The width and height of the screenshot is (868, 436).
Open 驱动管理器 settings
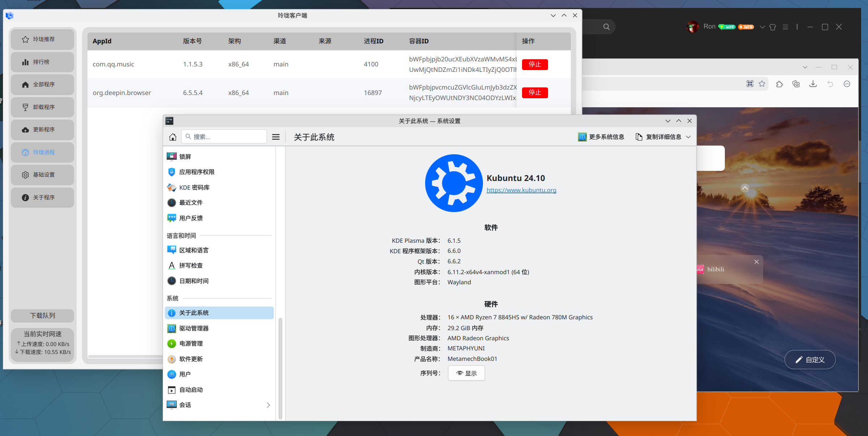tap(219, 328)
